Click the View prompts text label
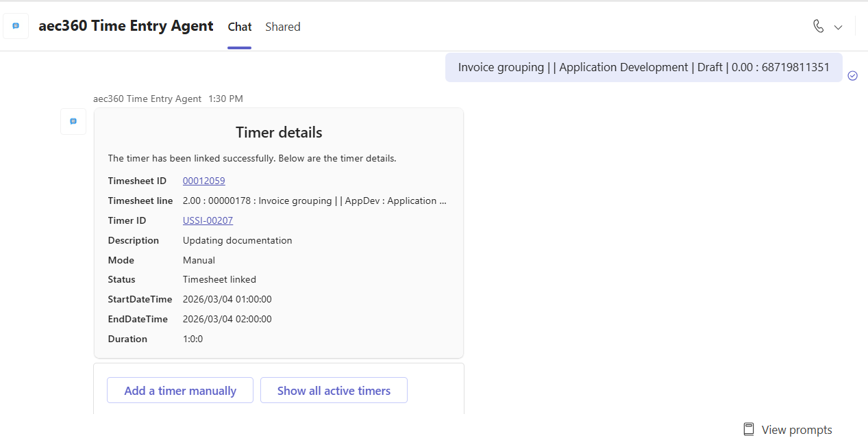This screenshot has width=868, height=438. coord(796,430)
